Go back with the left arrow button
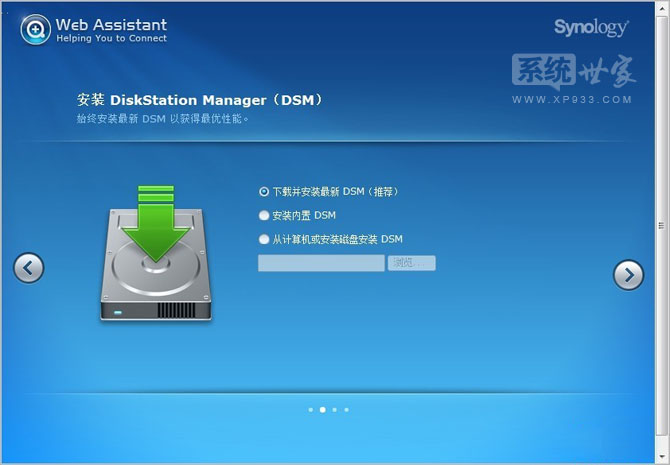 point(29,268)
